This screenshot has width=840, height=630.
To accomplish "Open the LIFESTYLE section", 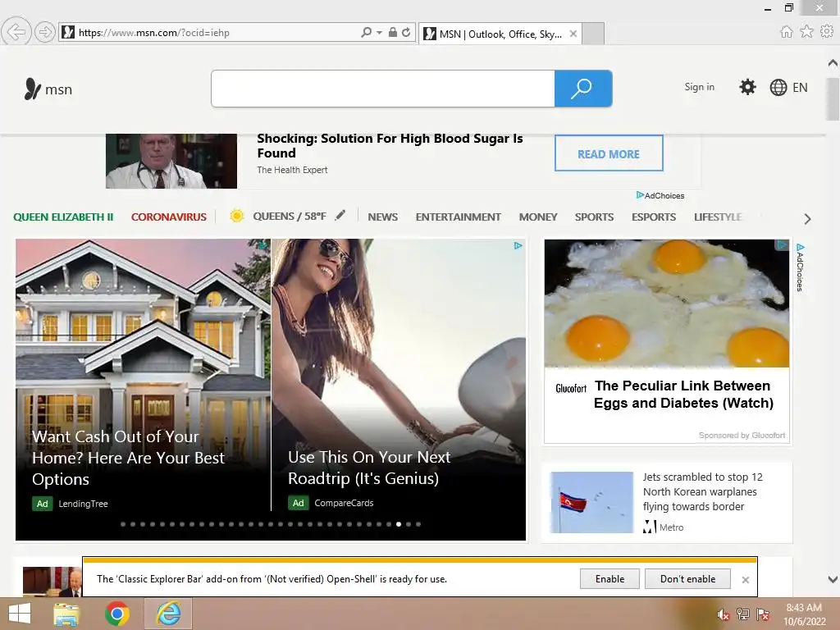I will (718, 217).
